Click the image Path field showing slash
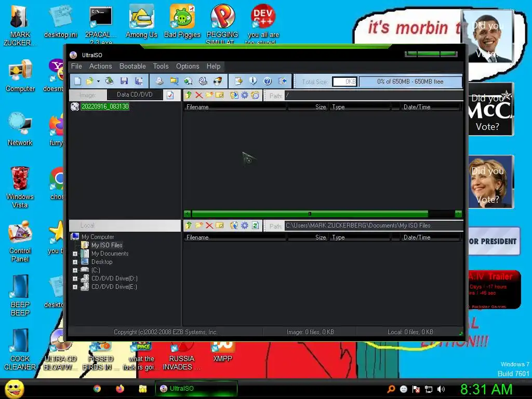 pyautogui.click(x=373, y=96)
